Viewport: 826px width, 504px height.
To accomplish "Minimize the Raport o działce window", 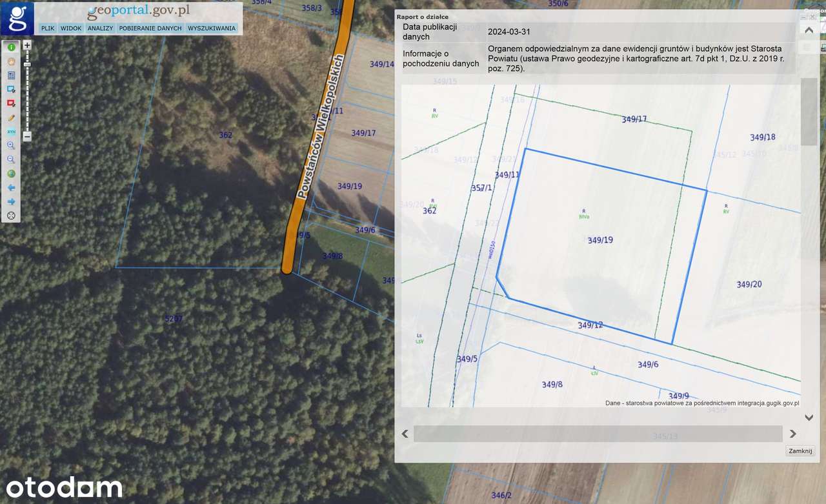I will click(x=803, y=17).
